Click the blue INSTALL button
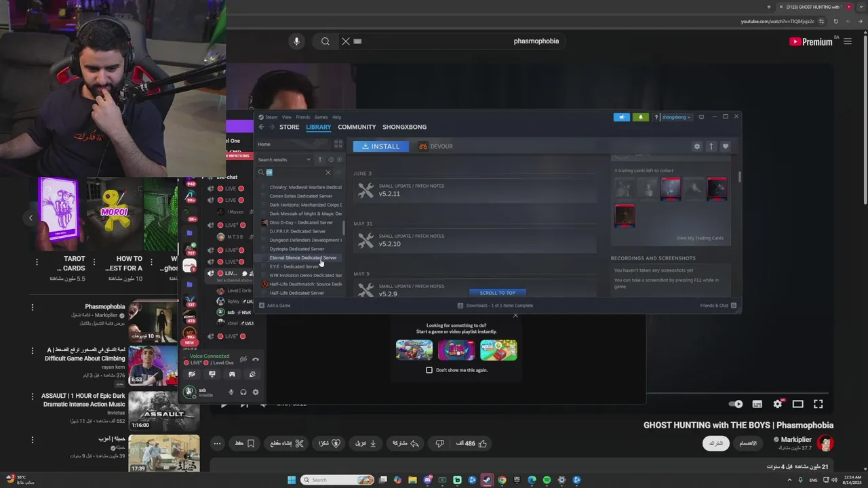Viewport: 868px width, 488px height. point(381,146)
